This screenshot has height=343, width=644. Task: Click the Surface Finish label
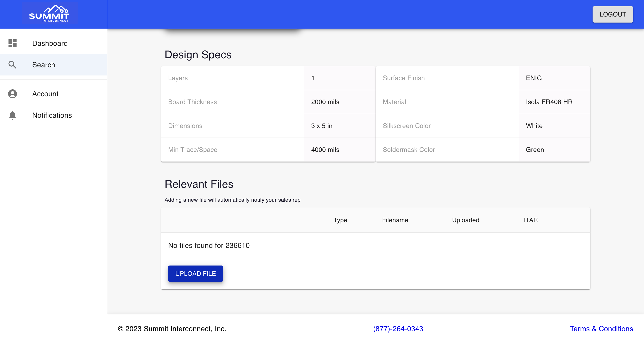click(403, 78)
